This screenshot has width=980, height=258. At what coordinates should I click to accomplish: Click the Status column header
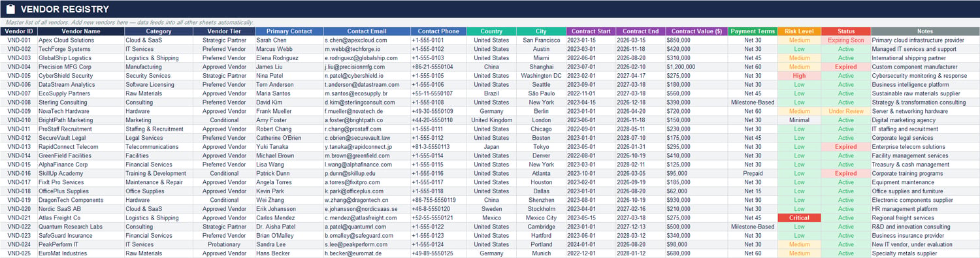(846, 31)
